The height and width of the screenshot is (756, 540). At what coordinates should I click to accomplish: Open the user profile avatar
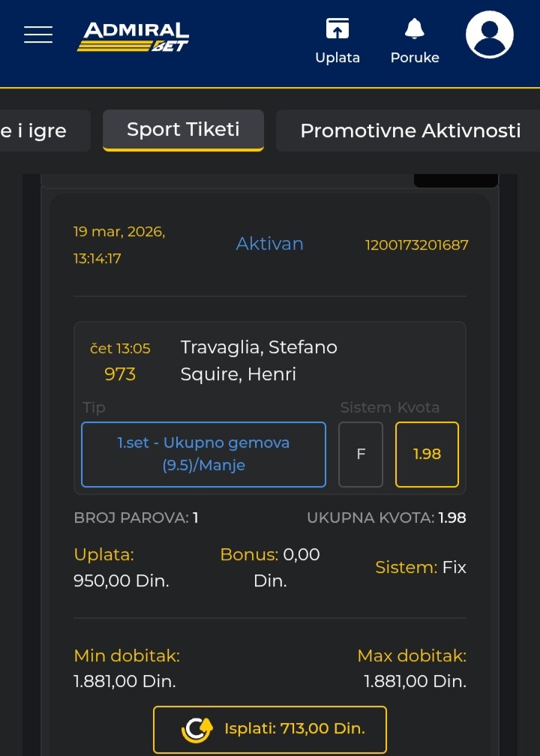[x=490, y=34]
